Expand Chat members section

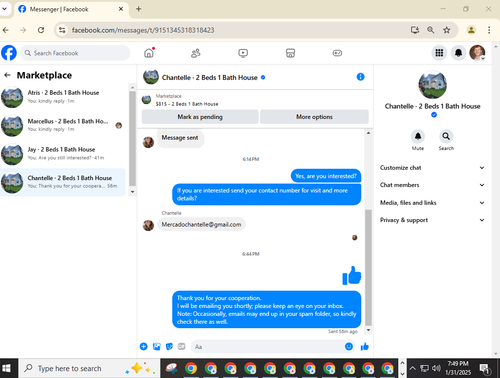coord(432,185)
